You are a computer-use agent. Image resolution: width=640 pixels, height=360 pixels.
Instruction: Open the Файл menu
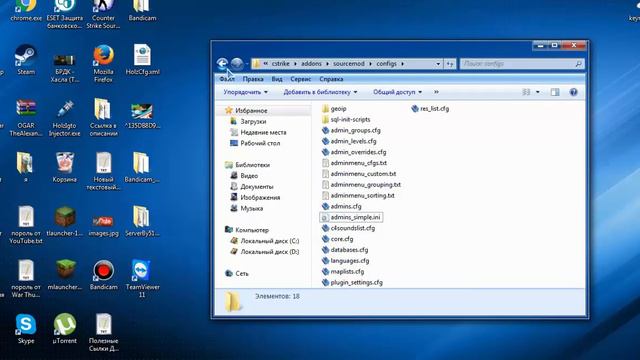click(x=227, y=79)
